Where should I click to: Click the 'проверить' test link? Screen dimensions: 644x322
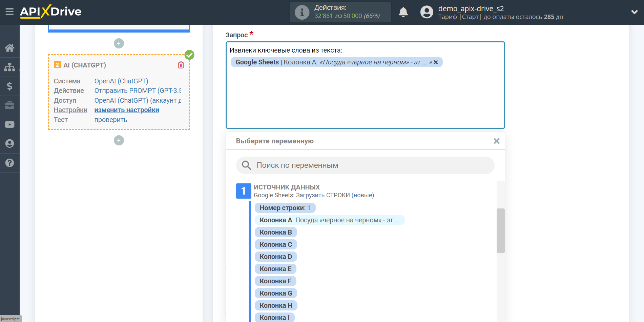(x=111, y=120)
